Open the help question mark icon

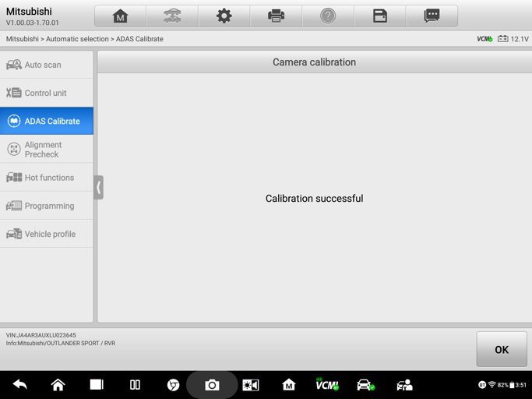(328, 16)
